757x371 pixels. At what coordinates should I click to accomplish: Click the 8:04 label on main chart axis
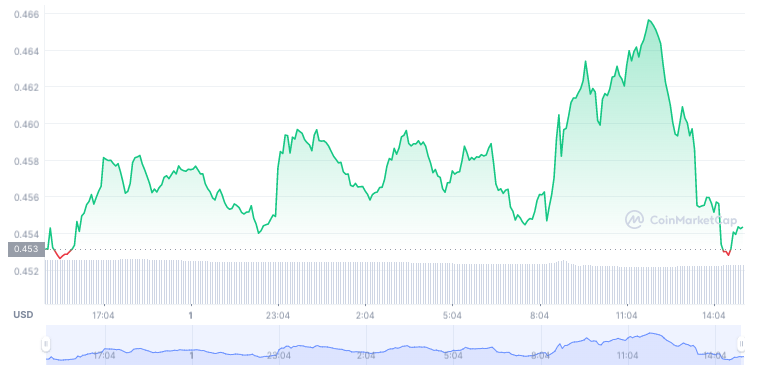[x=540, y=315]
